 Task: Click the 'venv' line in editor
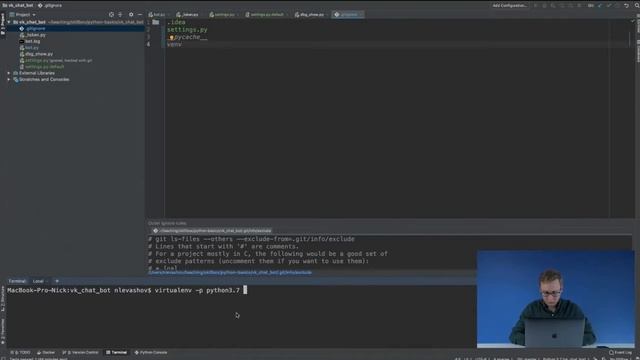click(174, 44)
